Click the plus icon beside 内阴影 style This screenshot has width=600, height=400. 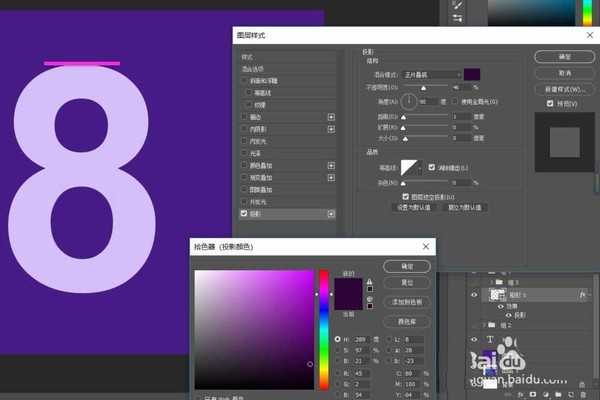pos(331,129)
